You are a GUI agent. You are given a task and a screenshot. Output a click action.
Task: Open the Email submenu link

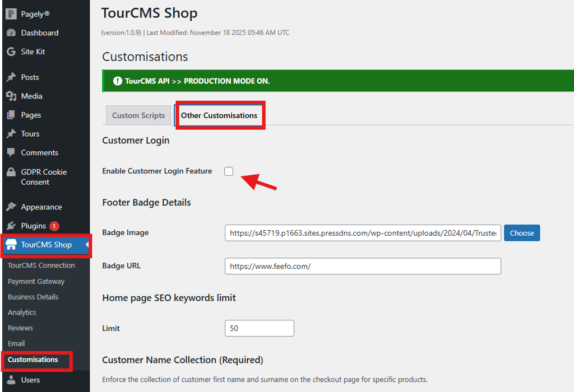tap(16, 343)
